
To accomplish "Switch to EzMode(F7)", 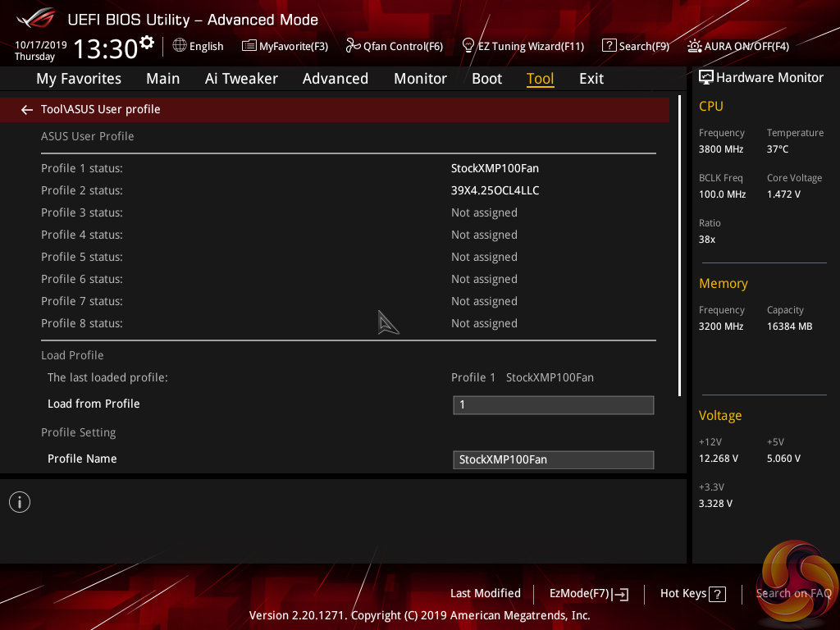I will 579,594.
